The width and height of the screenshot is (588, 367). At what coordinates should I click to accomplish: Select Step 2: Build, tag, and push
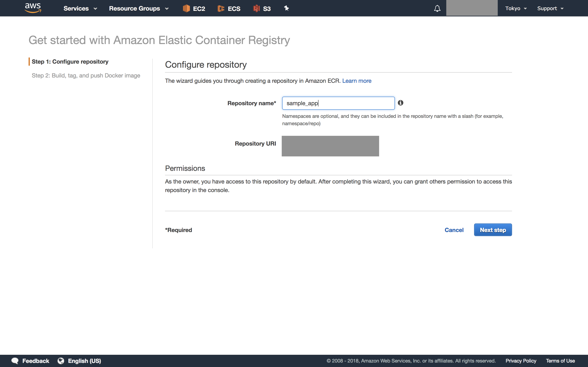(x=86, y=75)
